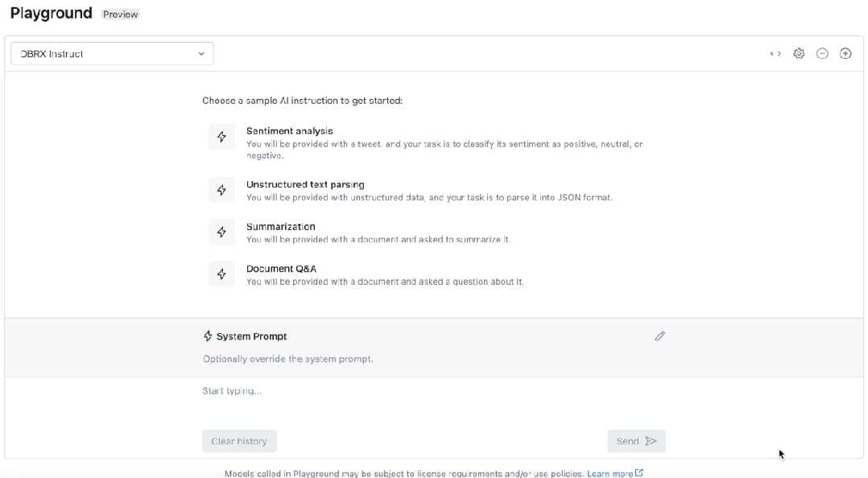Click the Preview badge beside Playground
Image resolution: width=868 pixels, height=478 pixels.
[121, 14]
